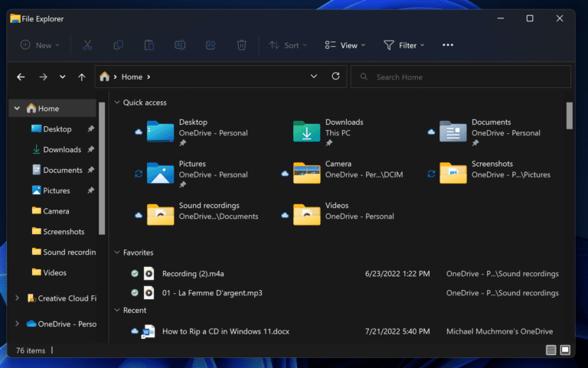Image resolution: width=588 pixels, height=368 pixels.
Task: Open the View dropdown menu
Action: click(x=345, y=45)
